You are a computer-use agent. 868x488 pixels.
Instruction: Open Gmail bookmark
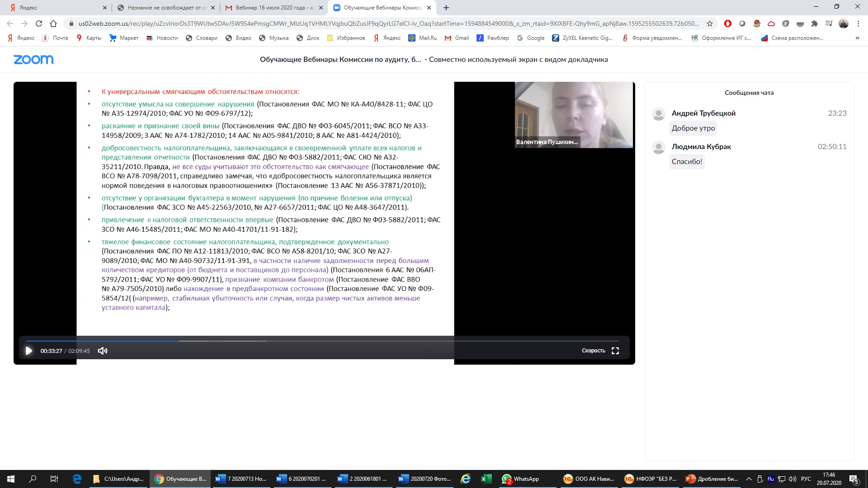pos(457,38)
